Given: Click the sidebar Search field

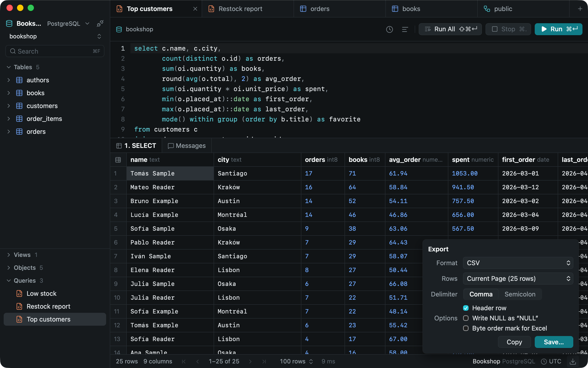Looking at the screenshot, I should 55,51.
